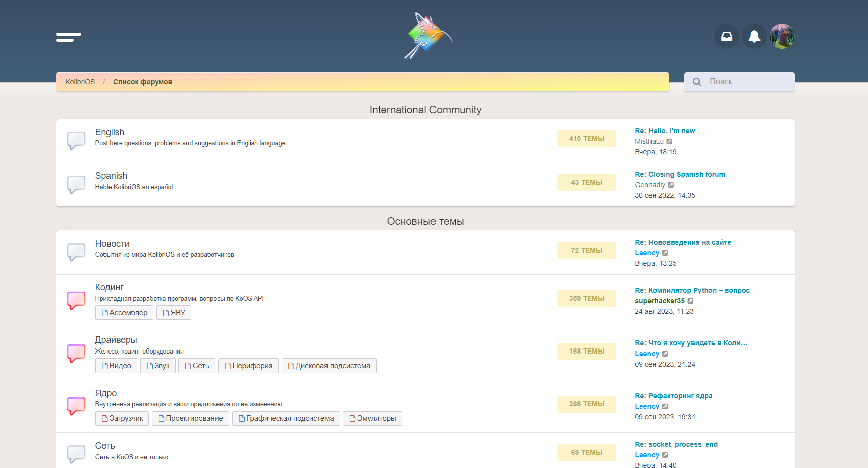
Task: View latest post icon next to superhacker35
Action: 690,301
